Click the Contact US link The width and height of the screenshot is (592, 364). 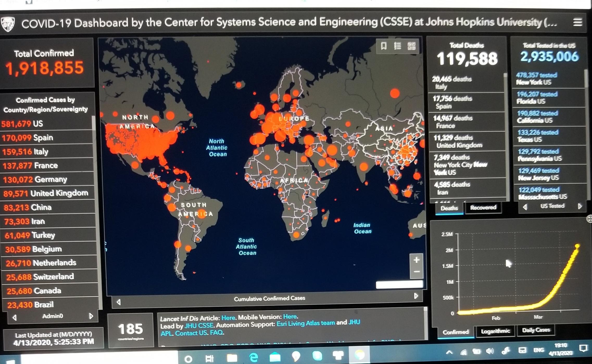click(191, 333)
